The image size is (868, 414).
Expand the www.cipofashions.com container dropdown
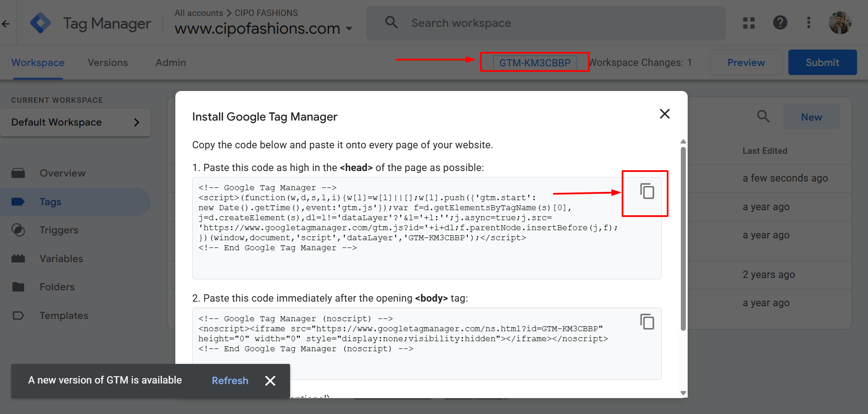click(x=349, y=29)
